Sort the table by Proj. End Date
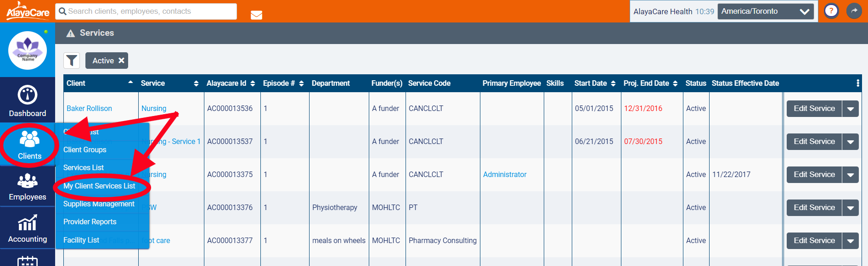 [650, 83]
